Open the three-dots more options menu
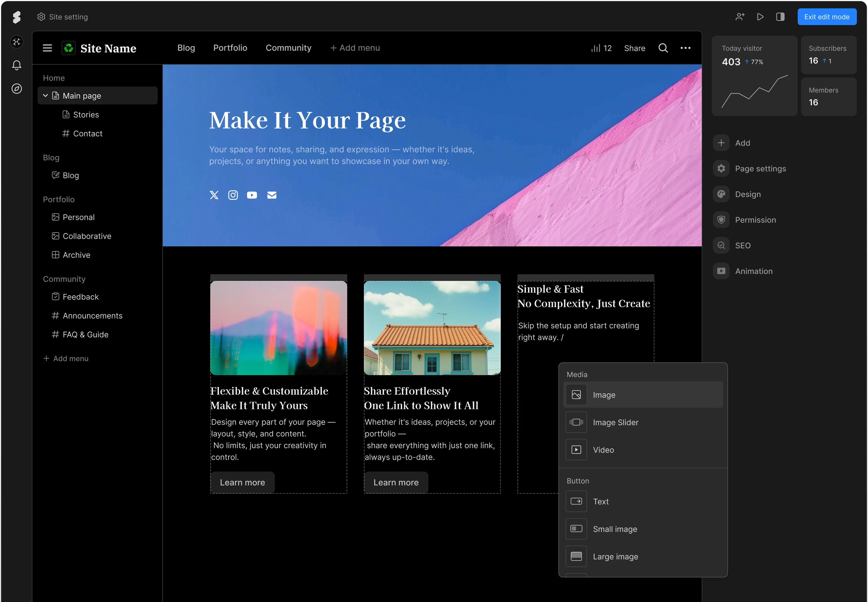Viewport: 868px width, 602px height. 685,48
